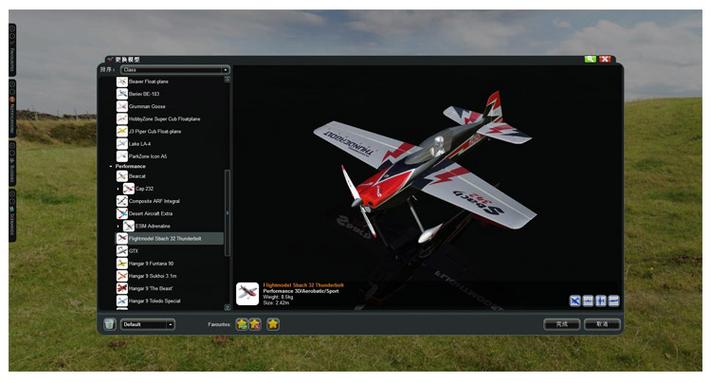Viewport: 711px width, 383px height.
Task: Select Hangar 9 Toledo Special entry
Action: [x=155, y=301]
